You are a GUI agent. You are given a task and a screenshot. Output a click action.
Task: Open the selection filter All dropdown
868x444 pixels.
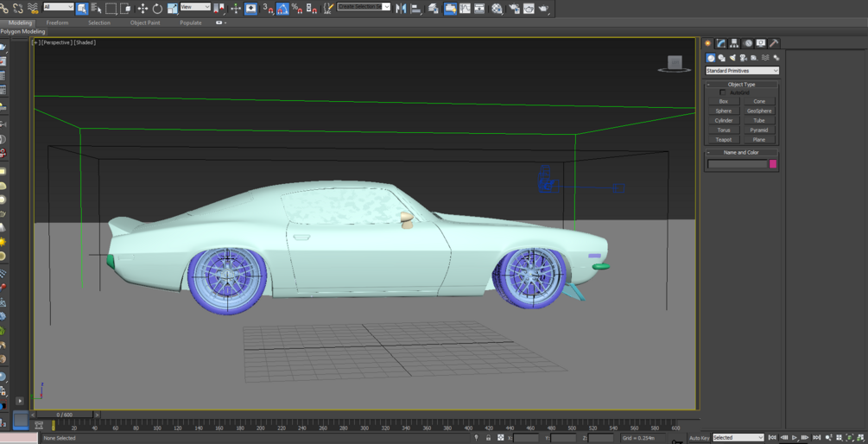point(59,7)
